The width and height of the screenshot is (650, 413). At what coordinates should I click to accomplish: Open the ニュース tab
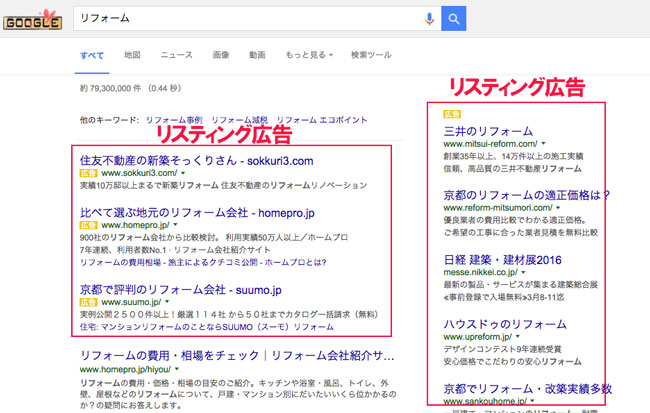point(177,55)
